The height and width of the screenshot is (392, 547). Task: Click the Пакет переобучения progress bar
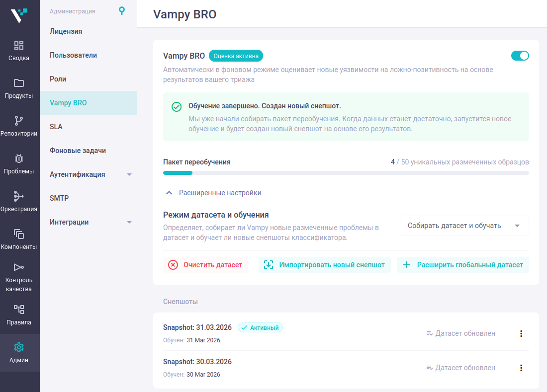tap(346, 173)
